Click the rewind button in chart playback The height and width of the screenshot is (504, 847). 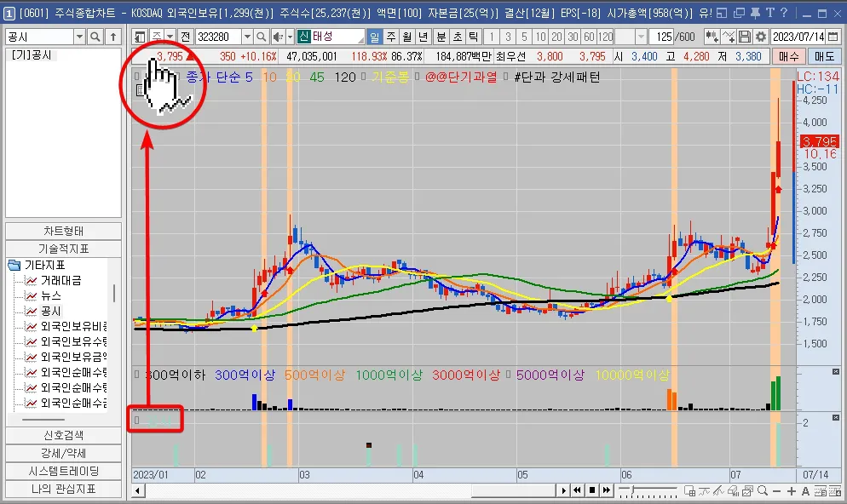pos(578,490)
